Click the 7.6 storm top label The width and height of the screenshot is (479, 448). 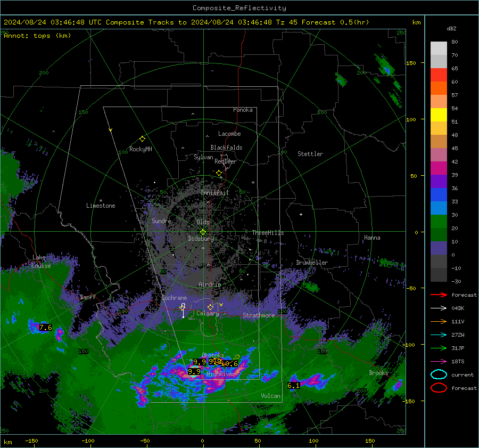click(46, 328)
